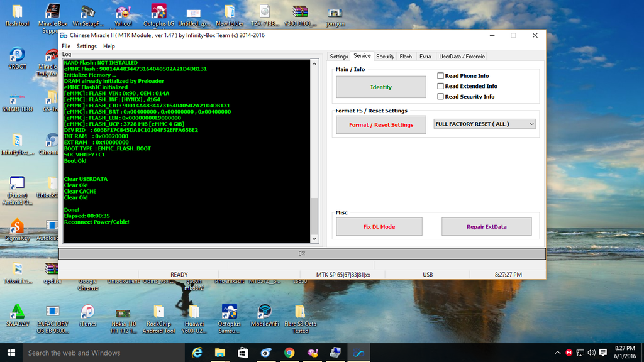Viewport: 644px width, 362px height.
Task: Open the SigmaKey desktop icon
Action: click(17, 228)
